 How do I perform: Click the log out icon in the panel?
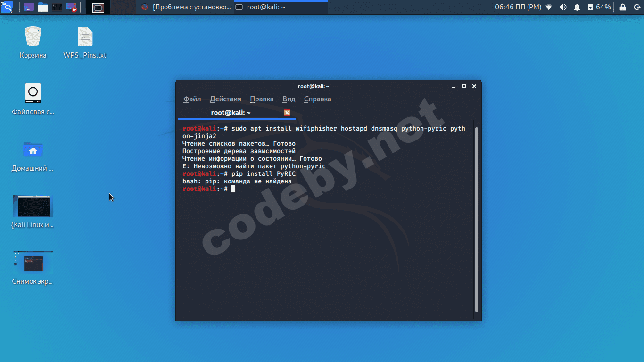[x=636, y=7]
